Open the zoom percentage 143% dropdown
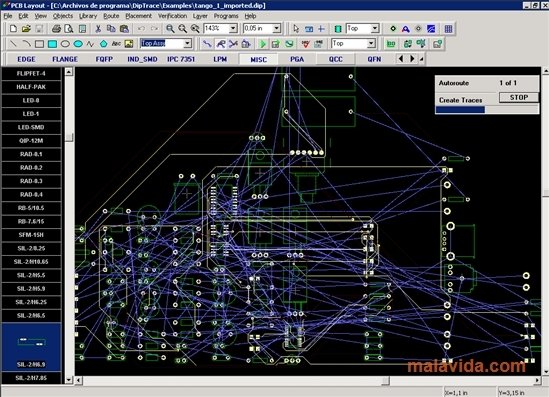This screenshot has width=549, height=397. pos(233,28)
